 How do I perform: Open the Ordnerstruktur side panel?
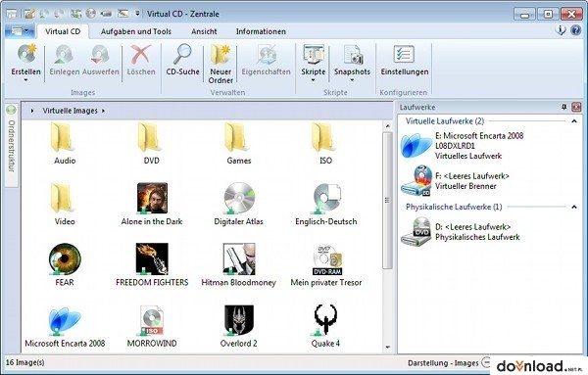pyautogui.click(x=11, y=144)
